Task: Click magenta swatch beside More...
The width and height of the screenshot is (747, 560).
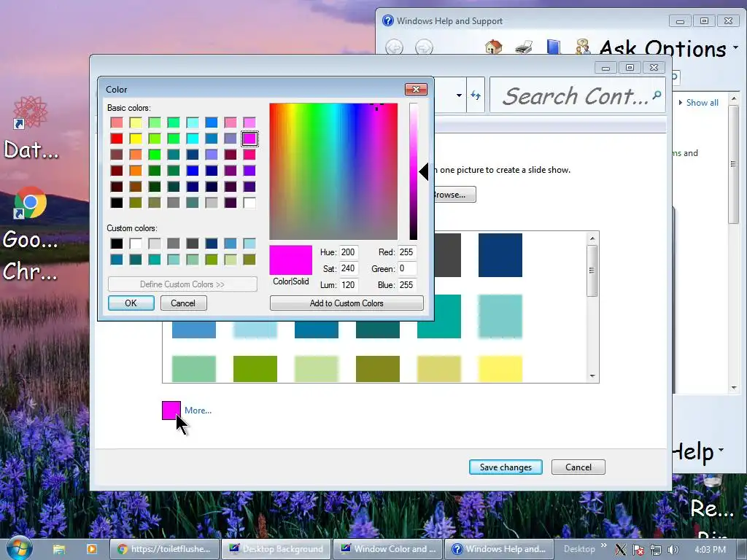Action: [171, 411]
